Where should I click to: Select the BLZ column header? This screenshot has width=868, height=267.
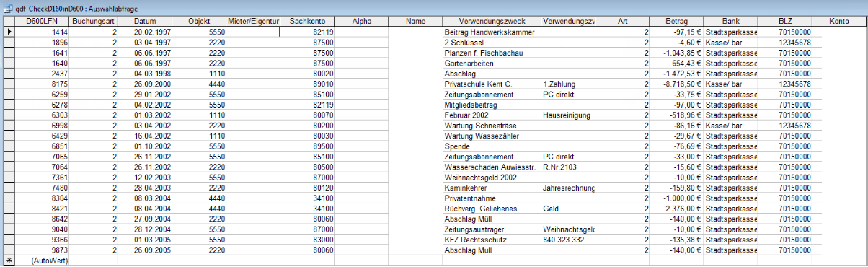(x=785, y=22)
